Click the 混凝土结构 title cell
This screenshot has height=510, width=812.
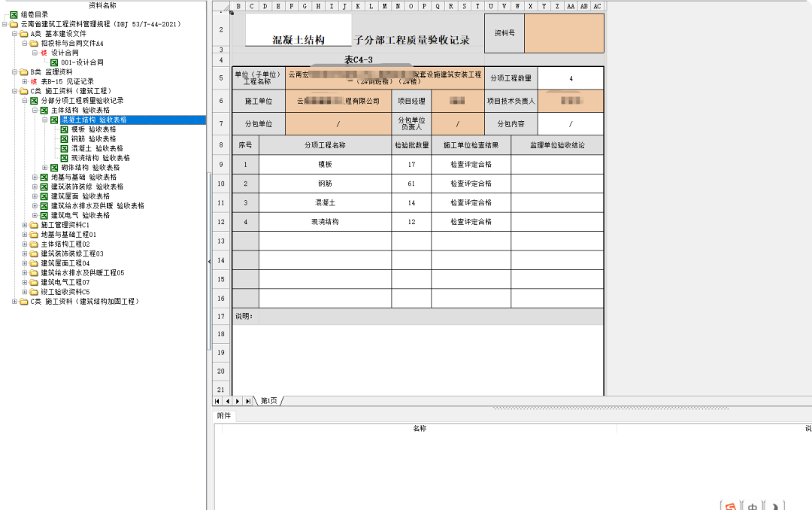(298, 30)
